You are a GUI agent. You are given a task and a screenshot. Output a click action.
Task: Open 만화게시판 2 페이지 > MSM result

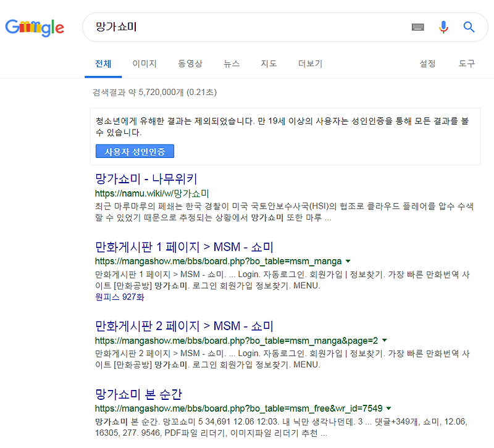click(x=184, y=326)
